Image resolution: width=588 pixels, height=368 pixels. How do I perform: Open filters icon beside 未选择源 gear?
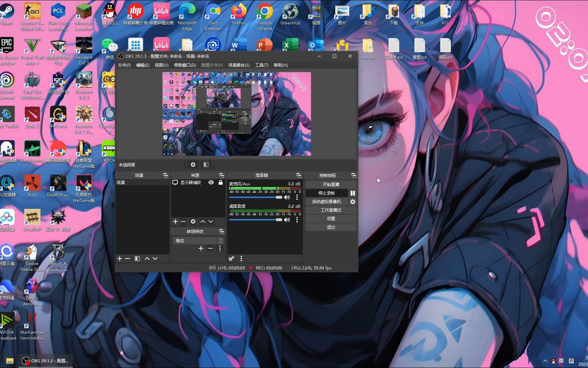206,165
